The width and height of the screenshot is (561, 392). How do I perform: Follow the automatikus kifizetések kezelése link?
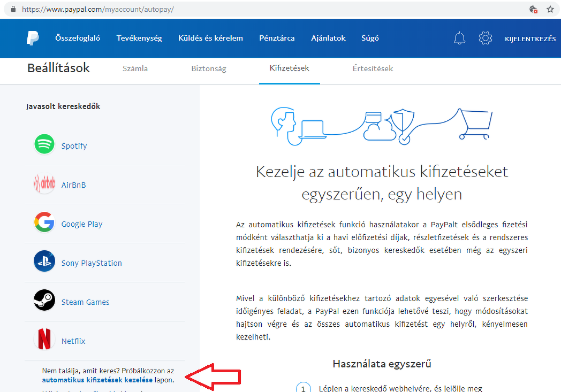coord(97,380)
